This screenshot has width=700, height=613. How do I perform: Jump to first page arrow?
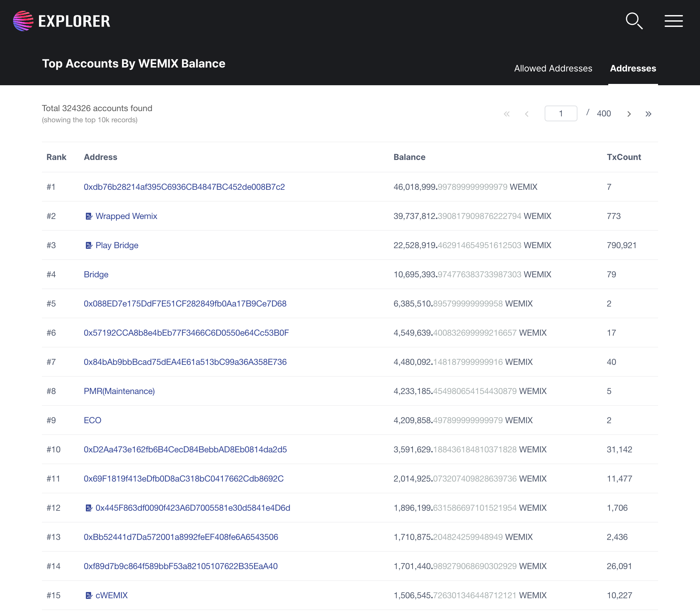(x=506, y=114)
